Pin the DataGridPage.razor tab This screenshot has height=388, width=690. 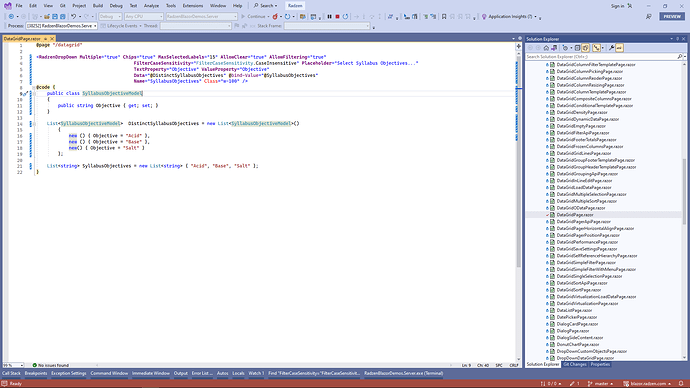click(45, 39)
